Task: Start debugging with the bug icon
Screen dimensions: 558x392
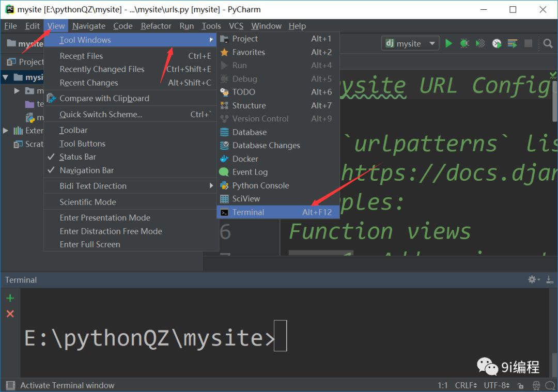Action: pos(464,43)
